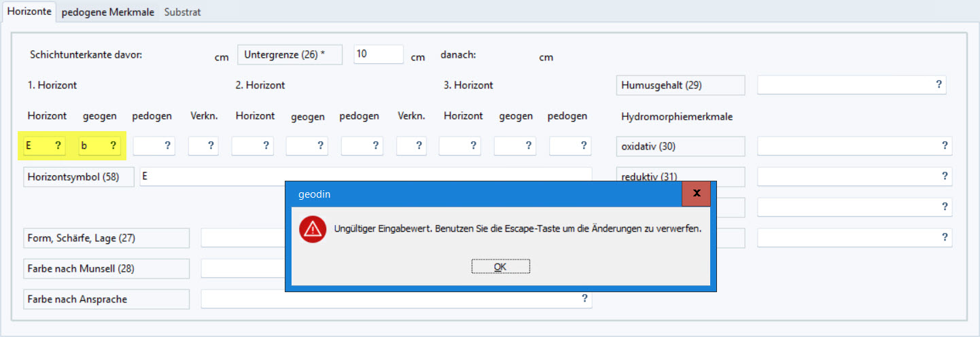980x337 pixels.
Task: Open the 3. Horizont geogen lookup field
Action: pyautogui.click(x=516, y=145)
